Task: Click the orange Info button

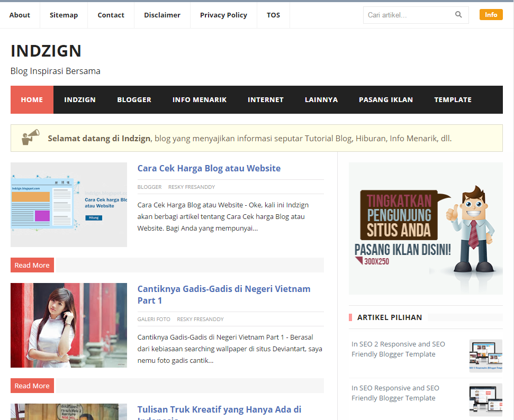Action: 491,15
